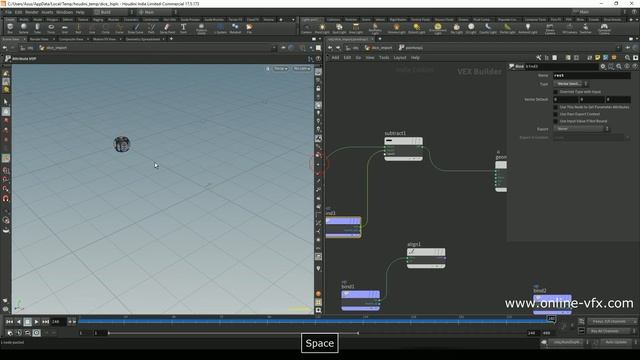Toggle Use This Node to Set Parameter Attributes

point(556,107)
